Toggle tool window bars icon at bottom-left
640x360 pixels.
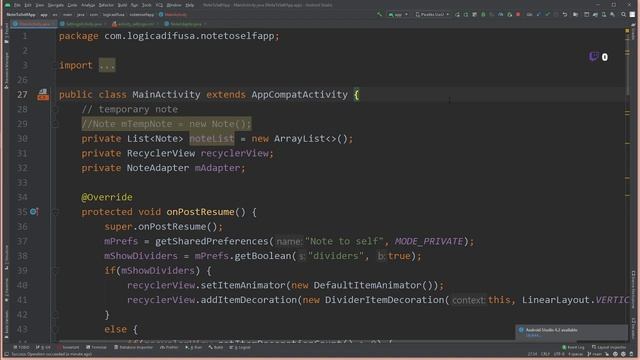[6, 354]
